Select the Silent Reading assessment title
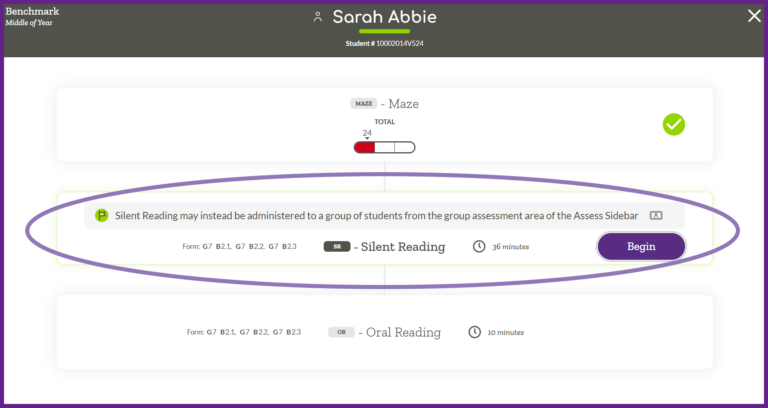 (402, 246)
